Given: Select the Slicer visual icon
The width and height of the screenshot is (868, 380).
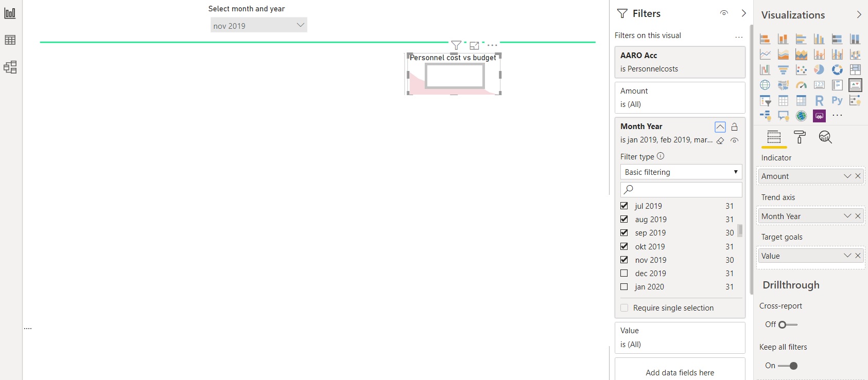Looking at the screenshot, I should [765, 100].
